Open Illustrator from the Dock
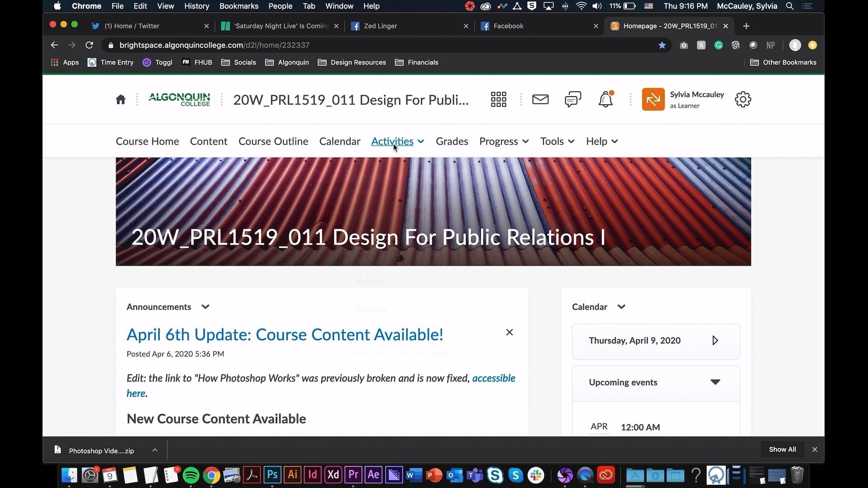 pos(292,475)
